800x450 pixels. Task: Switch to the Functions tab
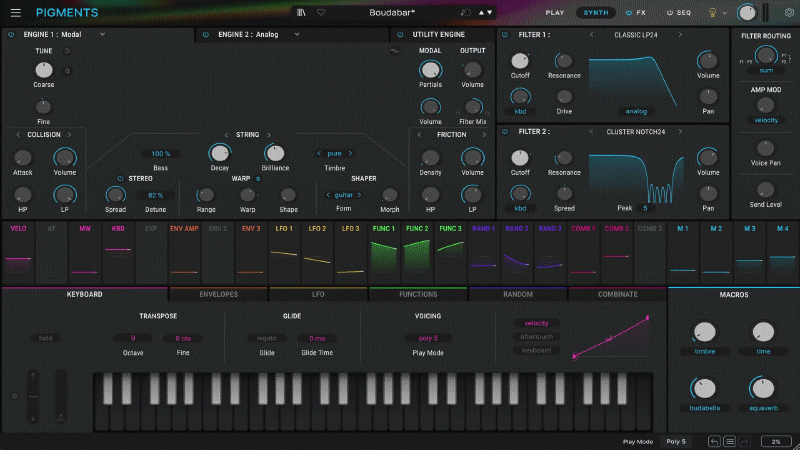[417, 295]
